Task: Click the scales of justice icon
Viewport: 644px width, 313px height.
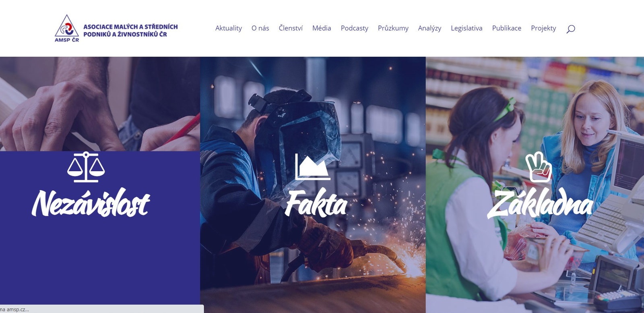Action: (86, 167)
